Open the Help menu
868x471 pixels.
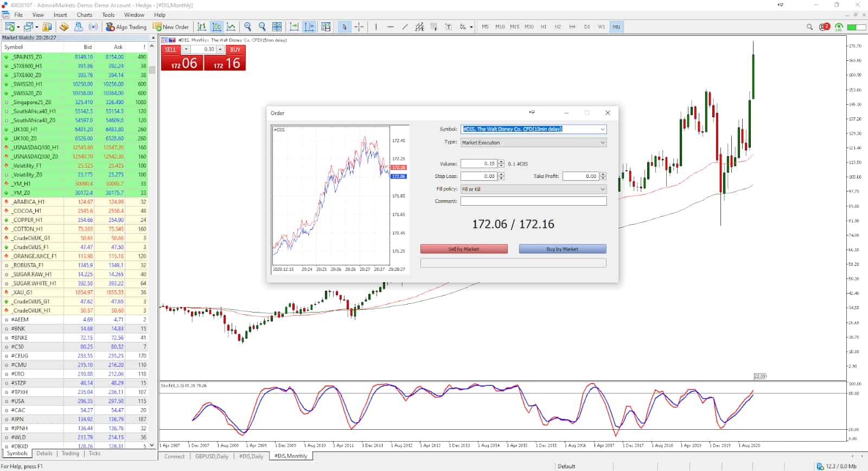pyautogui.click(x=159, y=15)
